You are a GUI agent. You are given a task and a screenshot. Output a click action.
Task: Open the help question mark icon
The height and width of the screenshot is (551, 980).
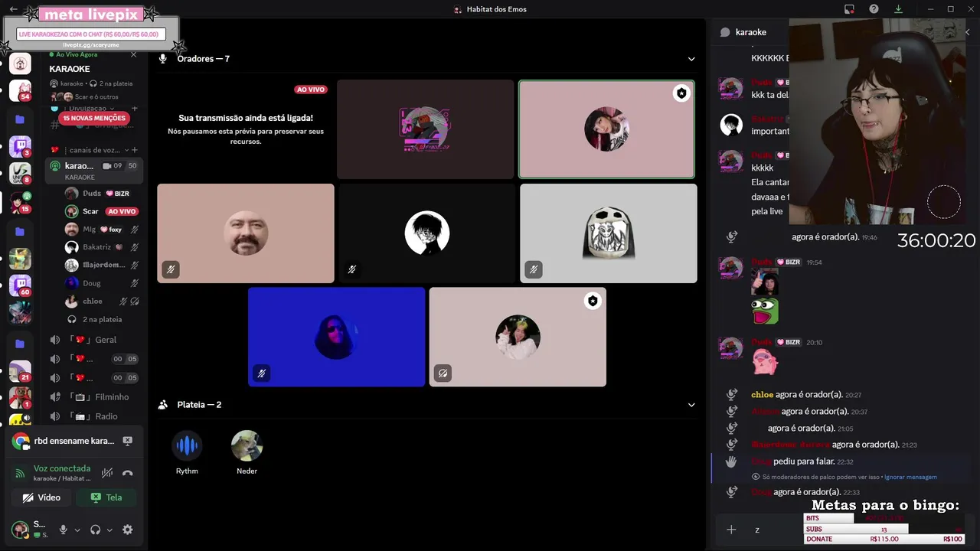coord(874,9)
